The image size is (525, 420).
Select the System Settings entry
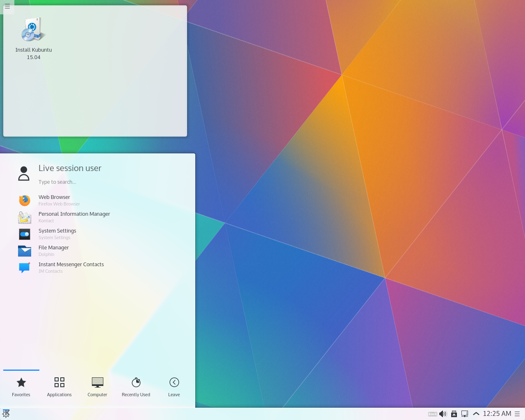click(98, 234)
